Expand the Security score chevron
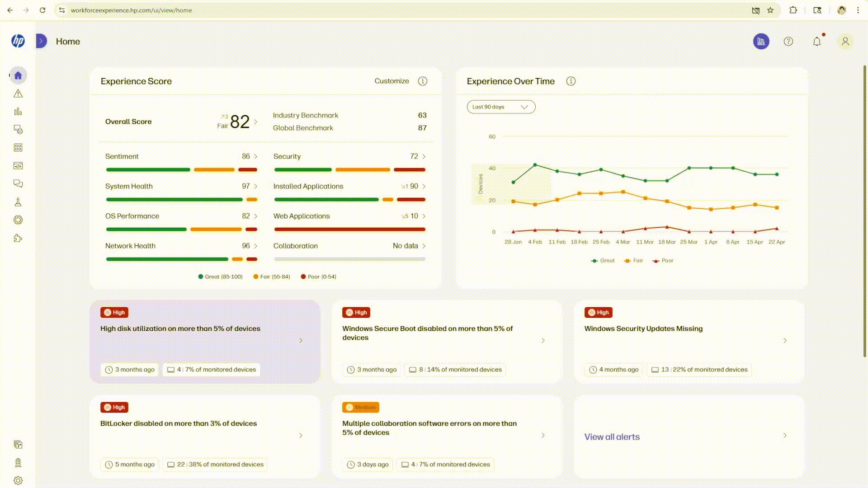This screenshot has height=488, width=868. [x=424, y=156]
